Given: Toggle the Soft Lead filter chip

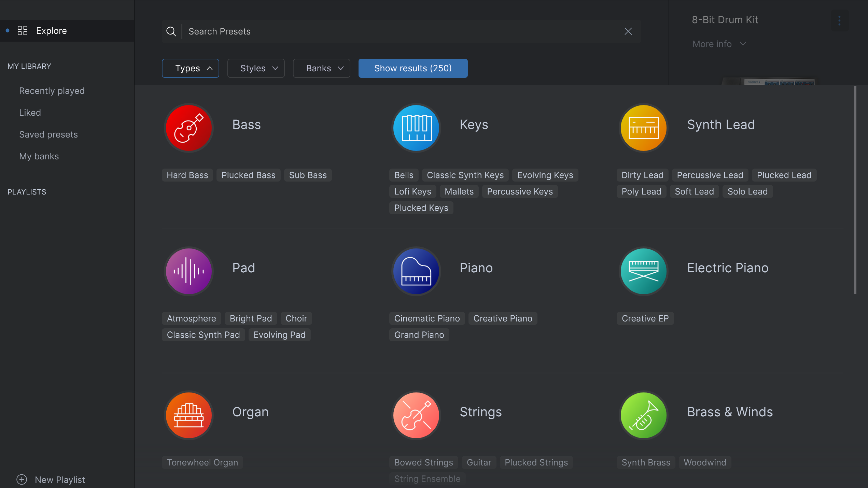Looking at the screenshot, I should [x=694, y=191].
